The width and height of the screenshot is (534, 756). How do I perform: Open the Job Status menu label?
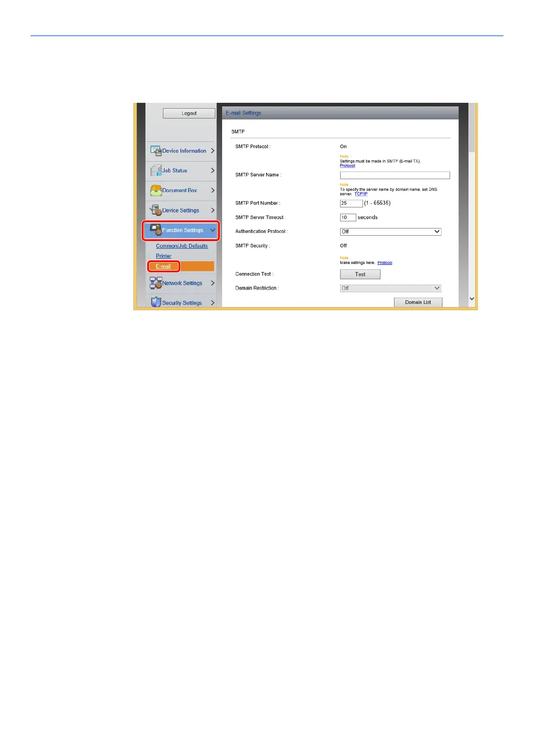[175, 171]
